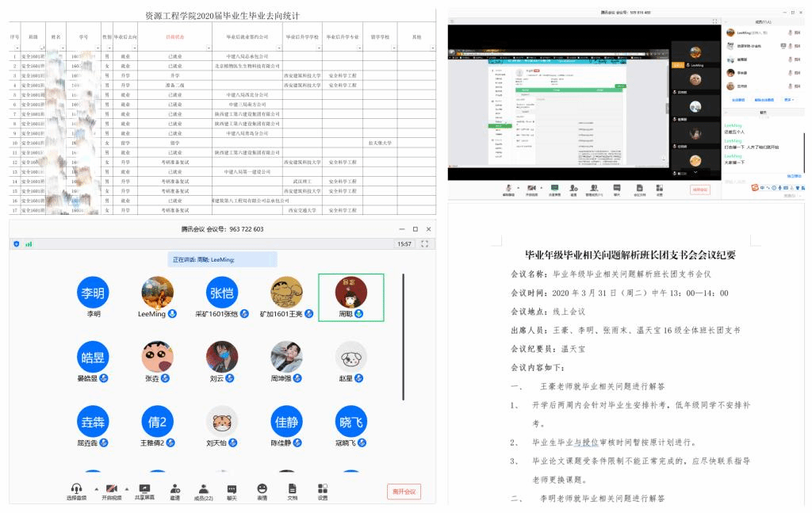Click the 更多 link in top members panel
This screenshot has height=513, width=812.
point(789,100)
